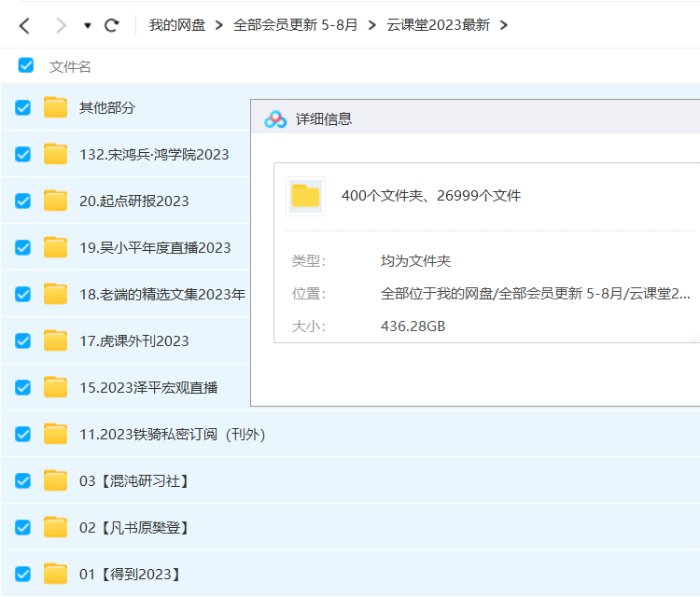Click the large folder icon in details panel
Image resolution: width=700 pixels, height=597 pixels.
point(305,196)
